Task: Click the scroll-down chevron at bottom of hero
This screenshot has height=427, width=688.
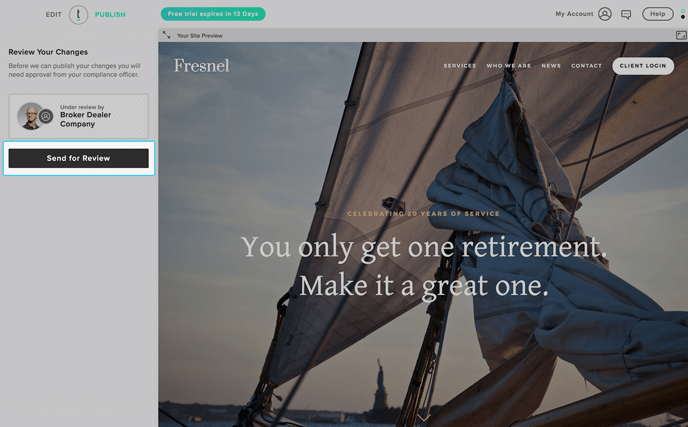Action: point(423,417)
